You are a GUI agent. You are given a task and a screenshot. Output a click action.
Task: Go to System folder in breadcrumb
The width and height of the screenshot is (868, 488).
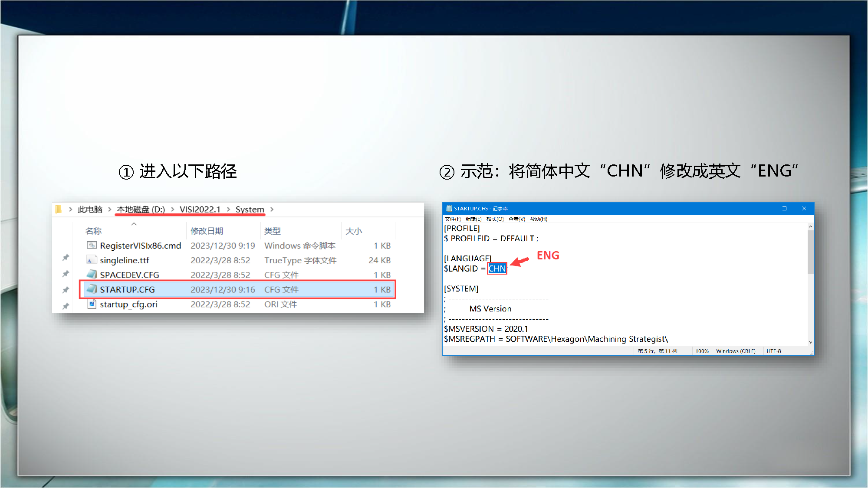pyautogui.click(x=250, y=210)
